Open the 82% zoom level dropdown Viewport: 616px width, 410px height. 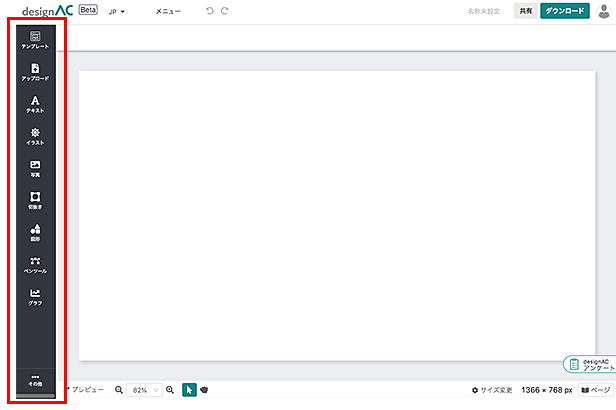pos(144,390)
